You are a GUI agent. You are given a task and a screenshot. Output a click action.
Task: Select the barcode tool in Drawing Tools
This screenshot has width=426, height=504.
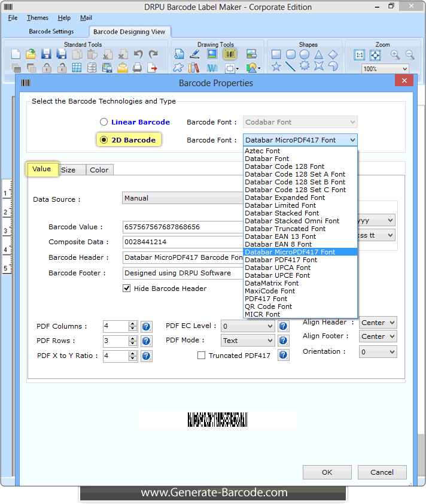pos(230,54)
